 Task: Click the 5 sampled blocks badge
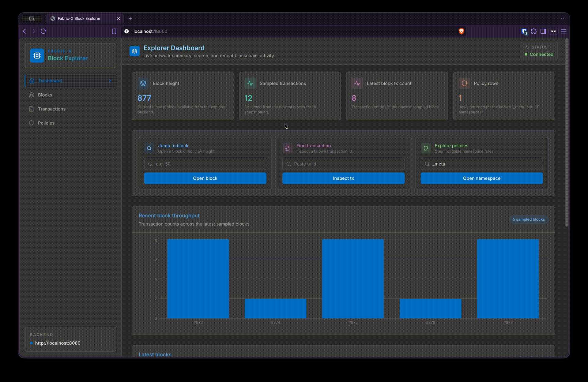pos(529,219)
